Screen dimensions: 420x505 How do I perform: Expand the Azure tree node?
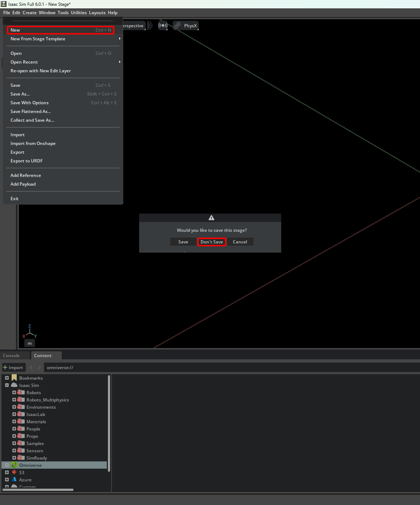click(7, 480)
